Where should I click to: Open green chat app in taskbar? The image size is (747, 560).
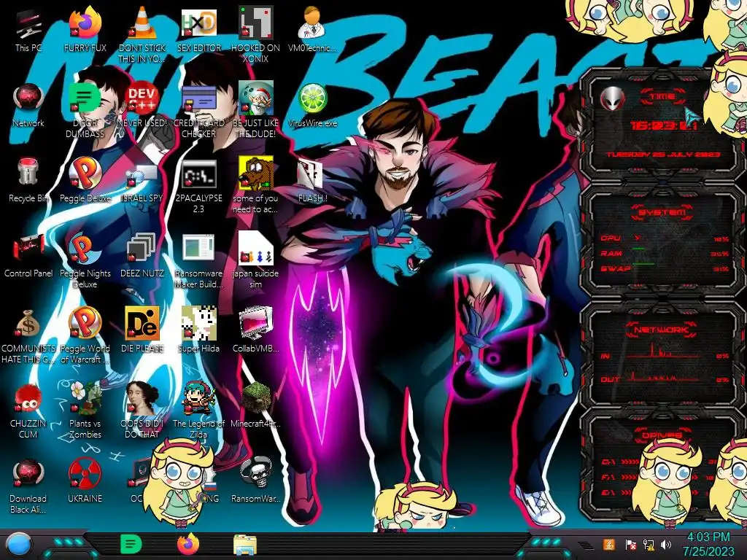click(131, 544)
